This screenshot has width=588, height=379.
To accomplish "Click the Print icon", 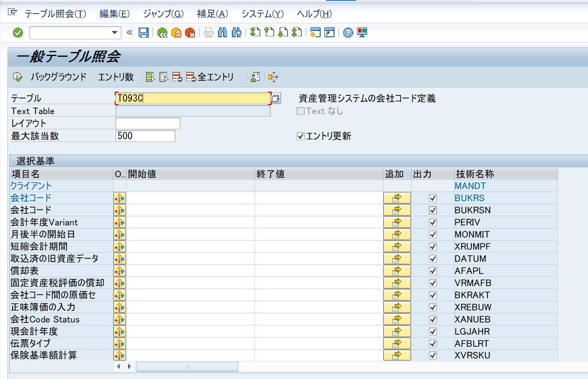I will 209,33.
